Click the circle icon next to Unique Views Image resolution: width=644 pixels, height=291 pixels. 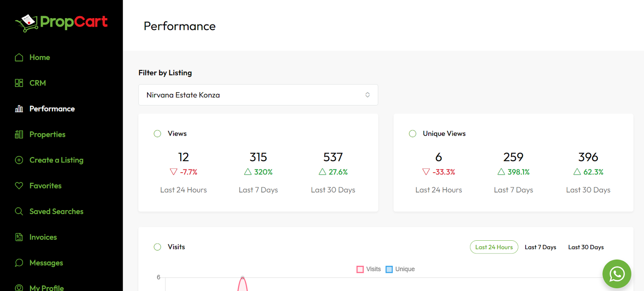pos(413,134)
